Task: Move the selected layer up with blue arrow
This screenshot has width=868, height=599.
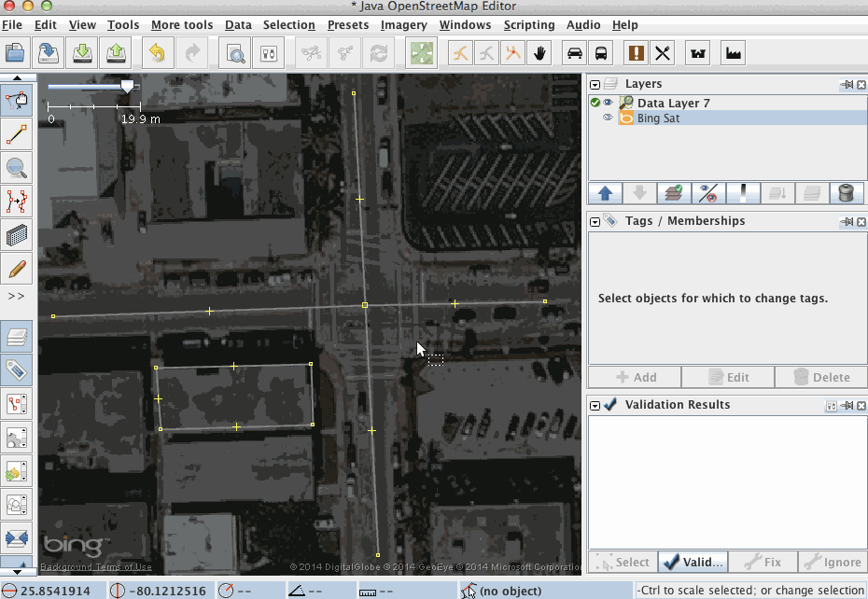Action: [607, 193]
